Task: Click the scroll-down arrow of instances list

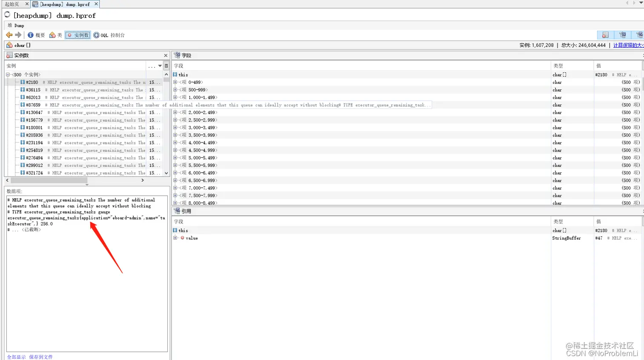Action: (166, 173)
